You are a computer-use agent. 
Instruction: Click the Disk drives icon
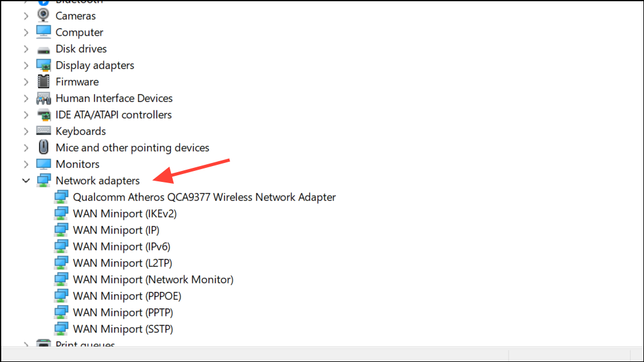[x=43, y=48]
